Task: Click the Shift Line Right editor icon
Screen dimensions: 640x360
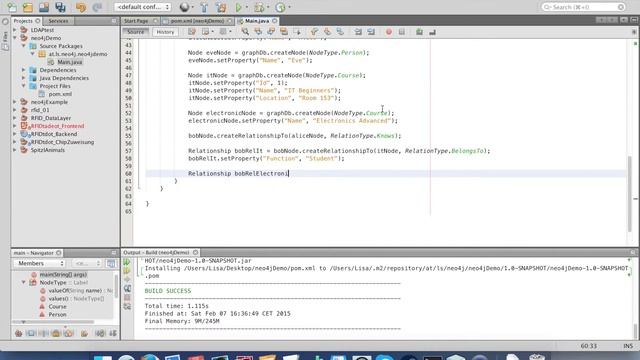Action: (x=371, y=31)
